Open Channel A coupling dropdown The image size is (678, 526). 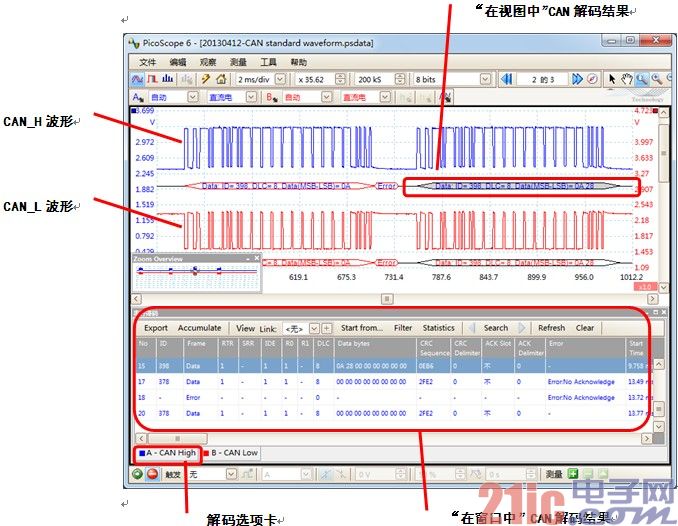click(251, 97)
